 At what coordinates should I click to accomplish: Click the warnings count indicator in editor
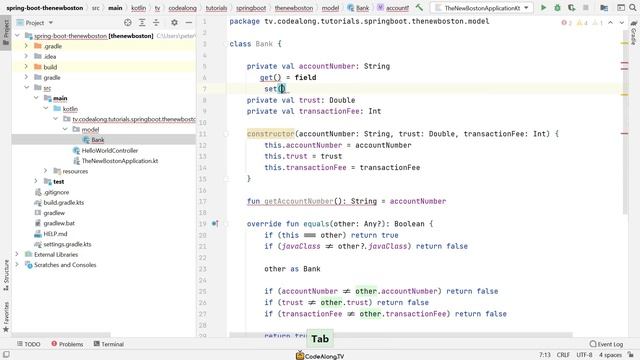(582, 23)
